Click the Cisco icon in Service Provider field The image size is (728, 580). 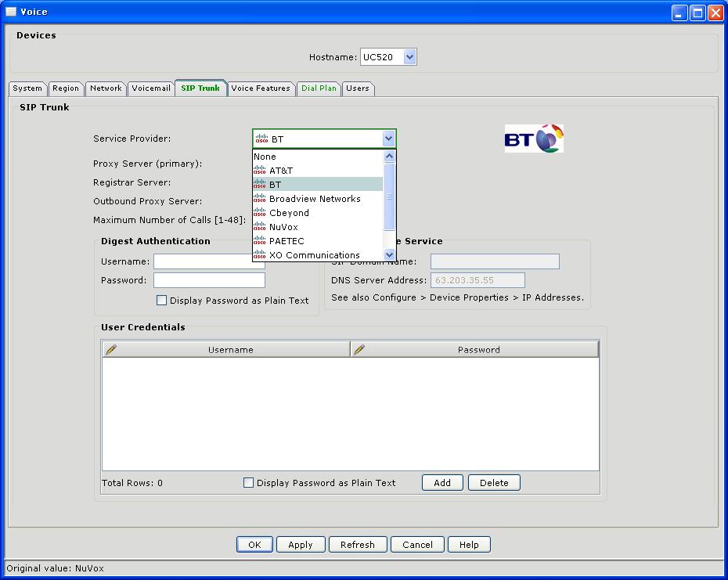click(x=262, y=139)
